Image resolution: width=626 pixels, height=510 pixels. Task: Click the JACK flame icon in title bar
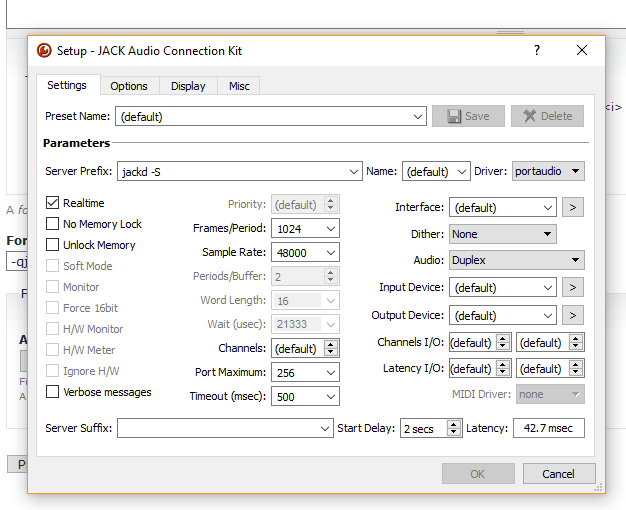(x=44, y=51)
